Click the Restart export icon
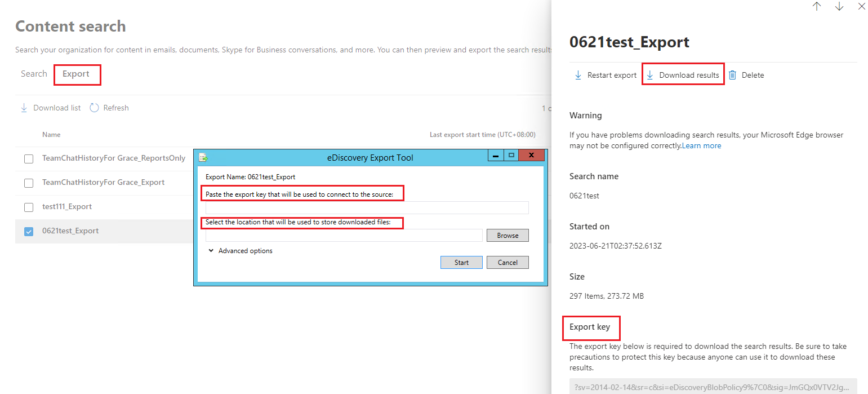 coord(577,74)
